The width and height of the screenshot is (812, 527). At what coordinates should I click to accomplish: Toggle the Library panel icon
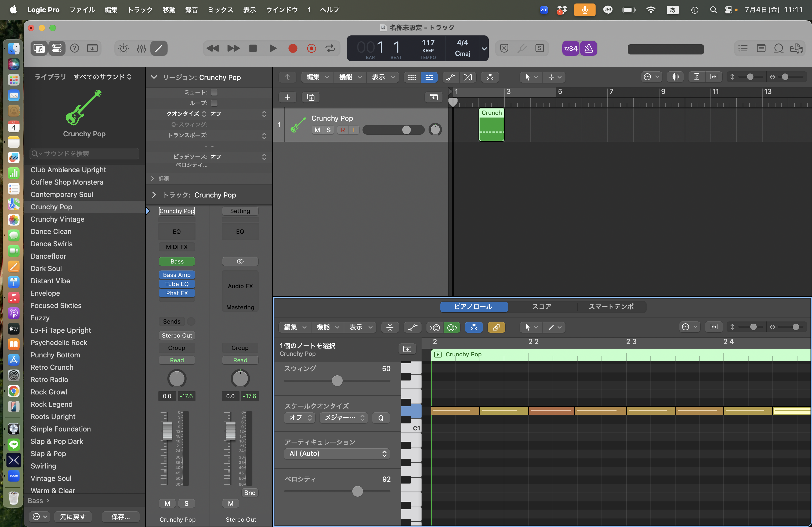[39, 48]
